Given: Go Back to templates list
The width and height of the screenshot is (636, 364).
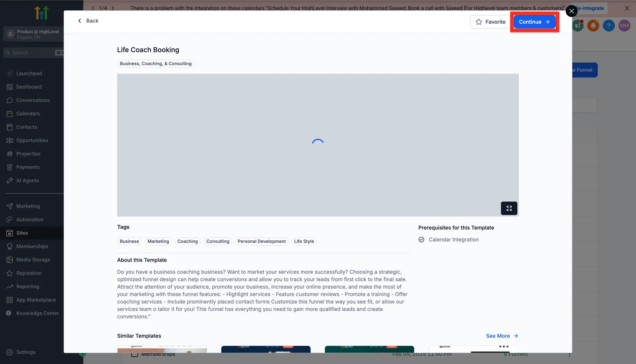Looking at the screenshot, I should (x=88, y=21).
